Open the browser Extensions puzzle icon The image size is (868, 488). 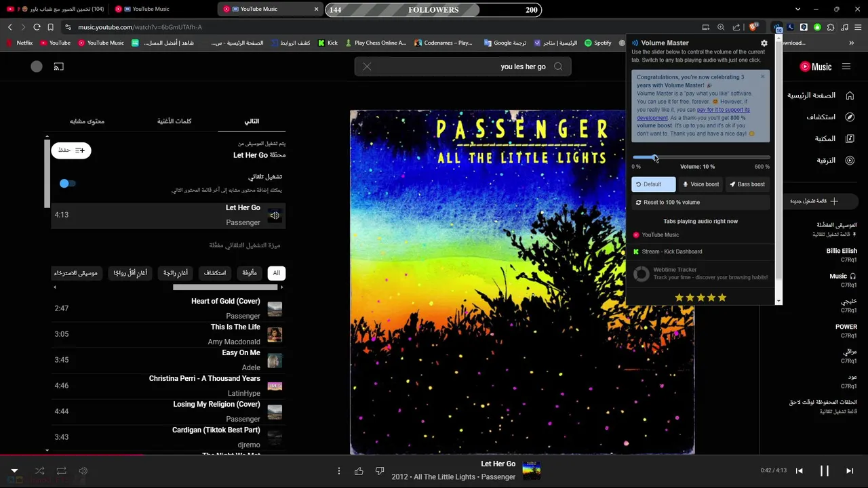click(x=831, y=27)
